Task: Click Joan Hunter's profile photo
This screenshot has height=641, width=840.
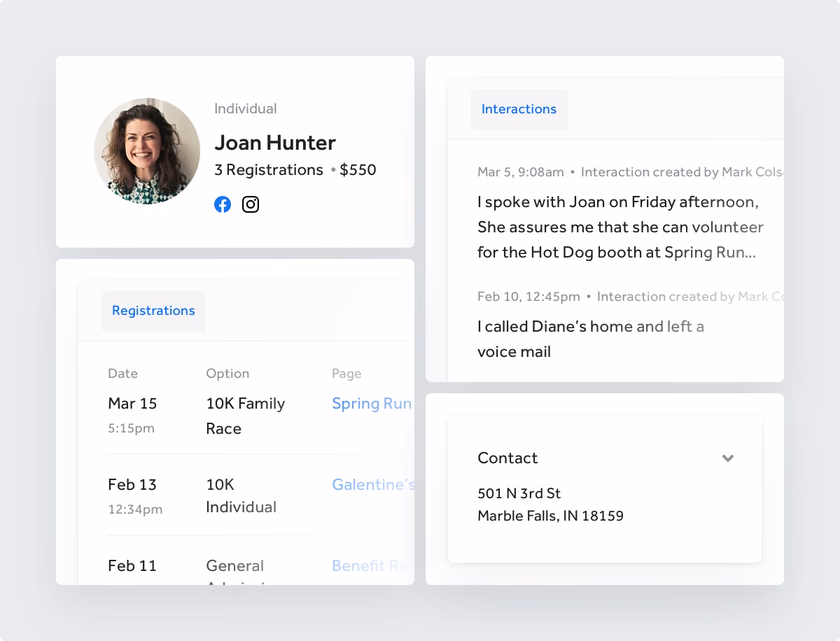Action: click(x=147, y=151)
